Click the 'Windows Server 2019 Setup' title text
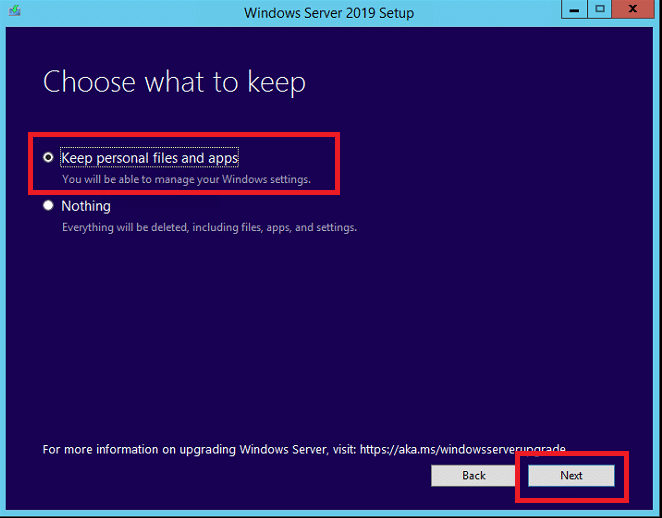The image size is (662, 518). click(329, 13)
